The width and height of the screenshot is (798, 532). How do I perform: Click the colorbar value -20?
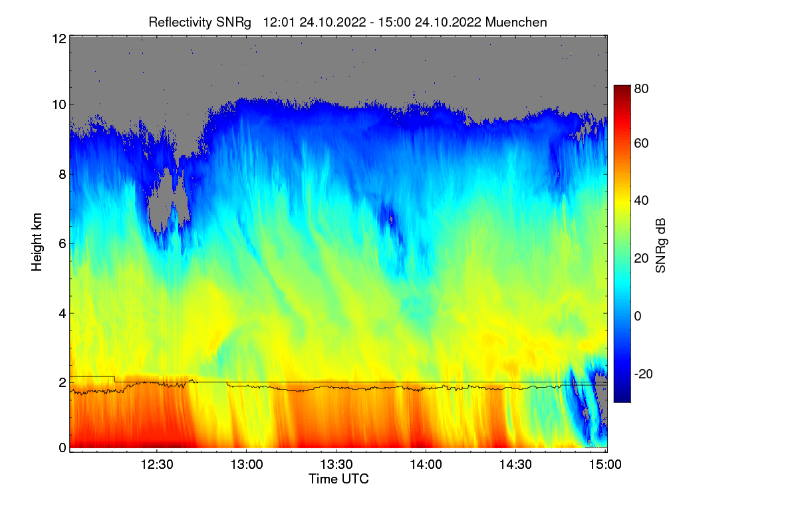tap(643, 374)
